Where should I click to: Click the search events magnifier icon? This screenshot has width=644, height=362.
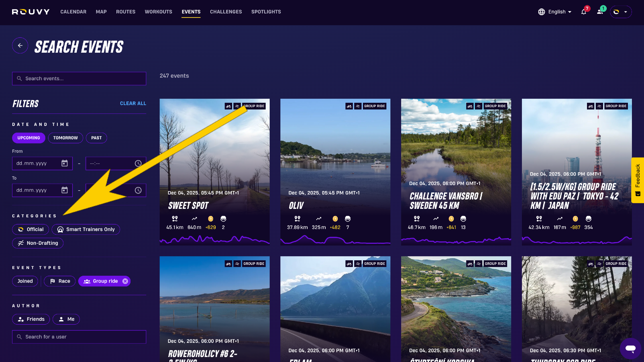19,79
